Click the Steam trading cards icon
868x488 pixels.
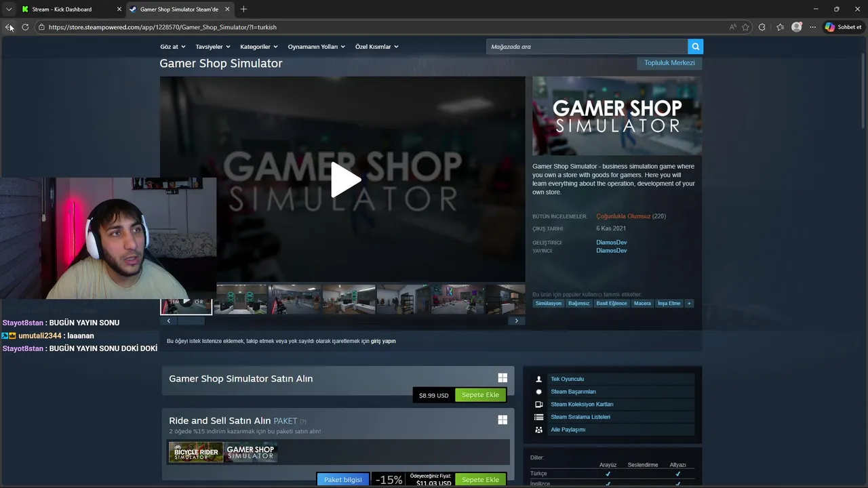(x=539, y=405)
